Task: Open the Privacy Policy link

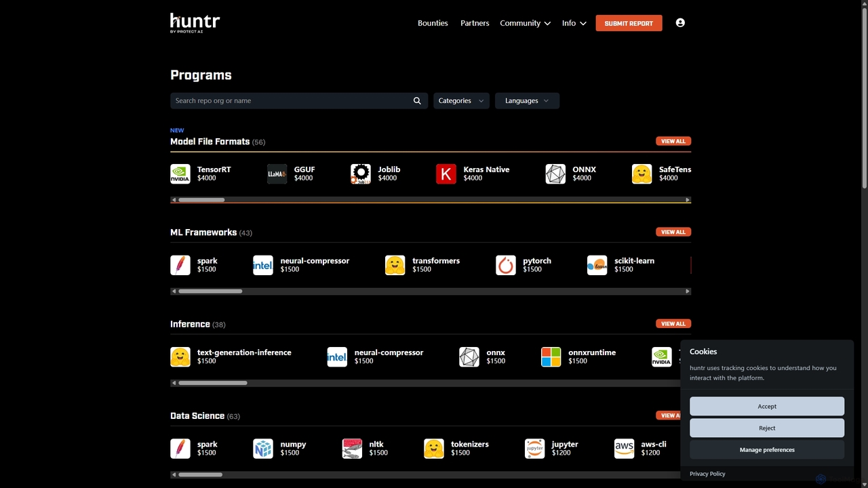Action: click(707, 474)
